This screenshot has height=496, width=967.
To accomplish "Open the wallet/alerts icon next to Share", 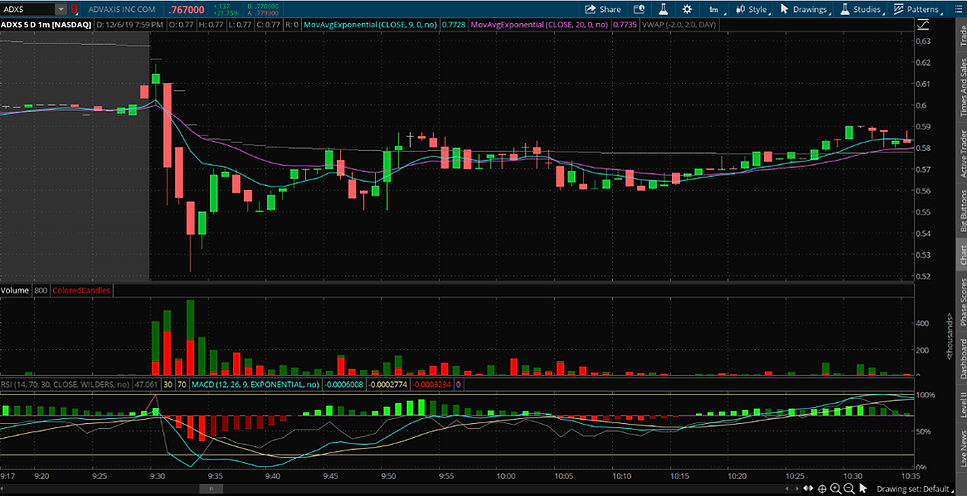I will click(x=639, y=9).
